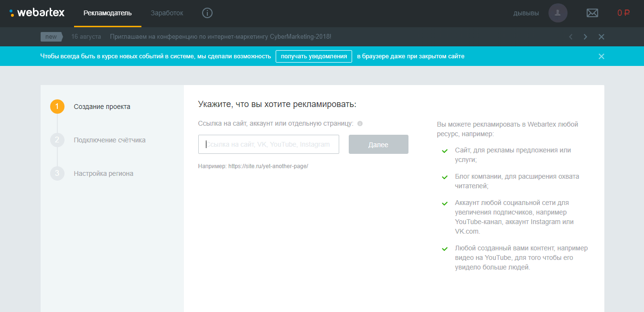Dismiss the blue notifications banner

[601, 56]
